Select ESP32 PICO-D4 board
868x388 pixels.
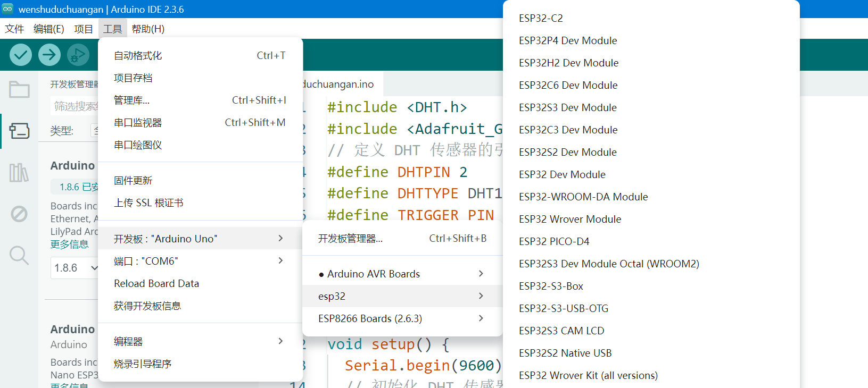tap(651, 241)
